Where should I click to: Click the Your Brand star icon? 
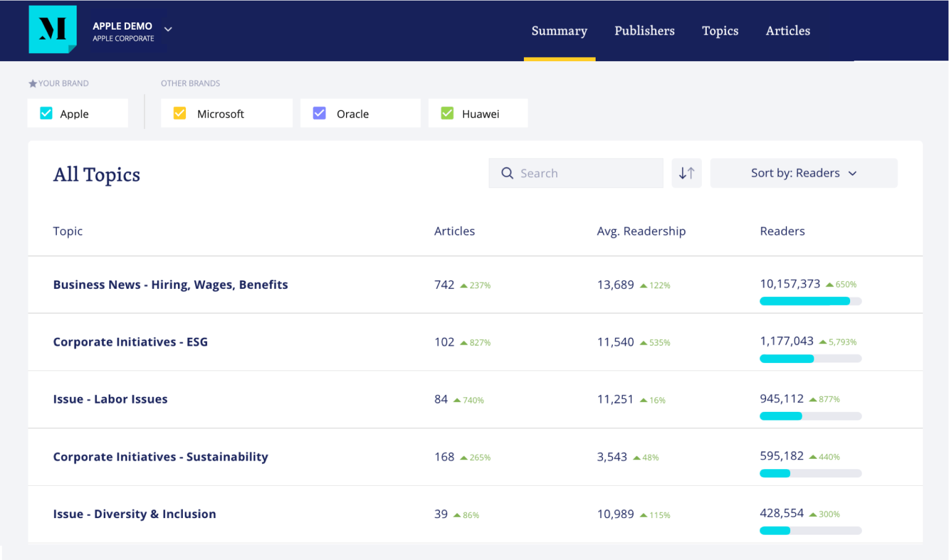point(33,84)
